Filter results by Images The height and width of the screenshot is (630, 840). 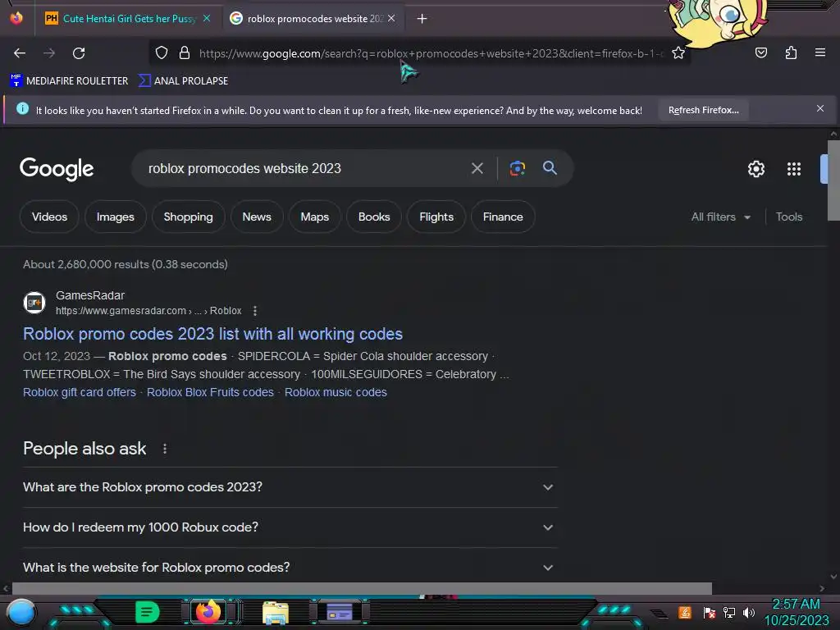(115, 217)
